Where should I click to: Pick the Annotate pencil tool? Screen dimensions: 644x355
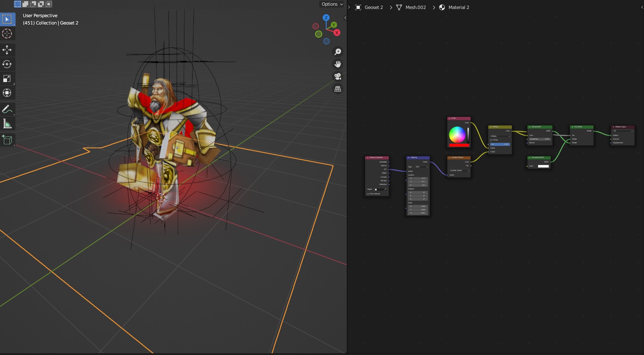pos(7,109)
